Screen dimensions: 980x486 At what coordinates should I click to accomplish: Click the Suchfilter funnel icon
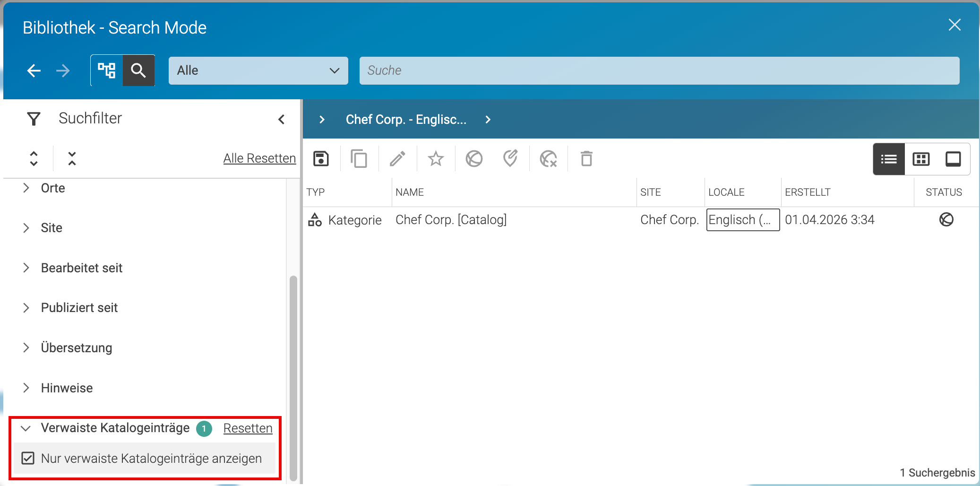(x=34, y=119)
